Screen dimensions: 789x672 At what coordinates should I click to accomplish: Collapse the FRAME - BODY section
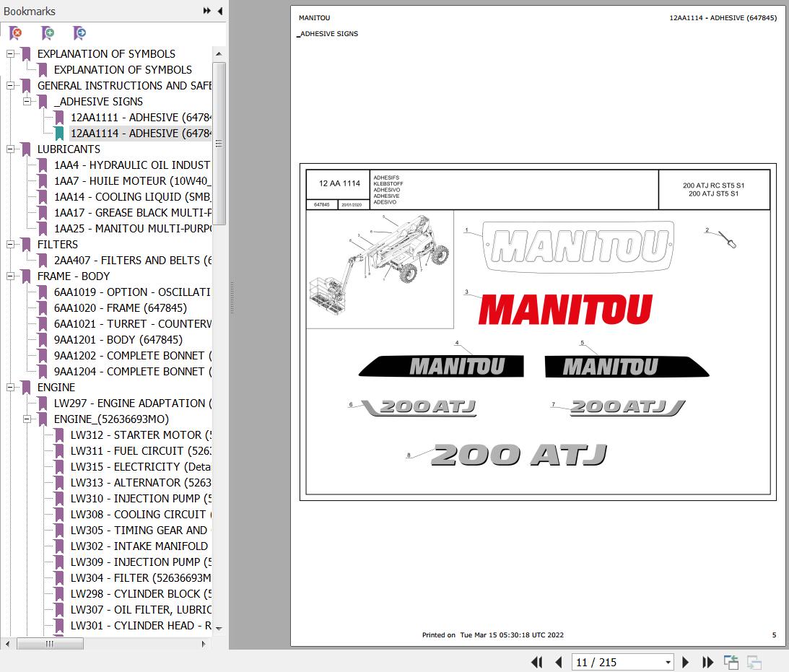tap(9, 276)
